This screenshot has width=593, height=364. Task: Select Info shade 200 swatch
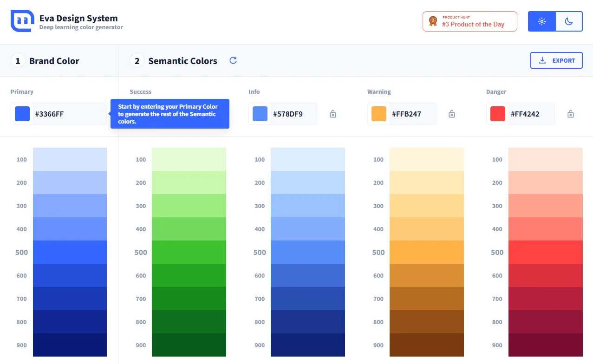(x=308, y=182)
